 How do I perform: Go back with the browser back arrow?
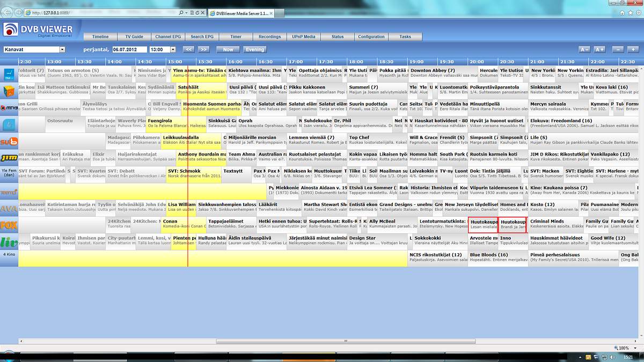(x=8, y=12)
